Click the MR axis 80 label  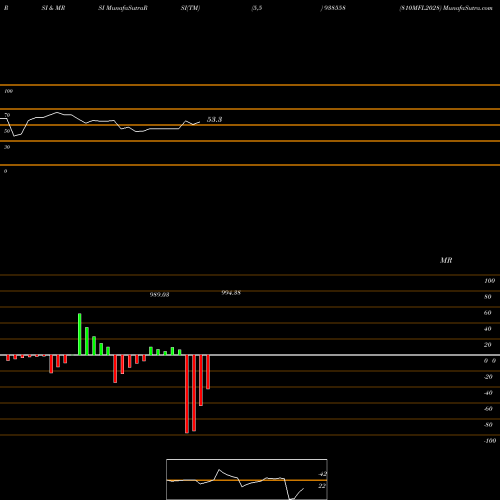tap(488, 297)
